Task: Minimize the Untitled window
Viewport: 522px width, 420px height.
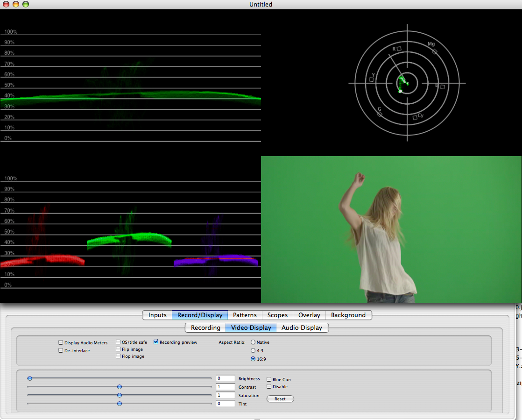Action: 16,4
